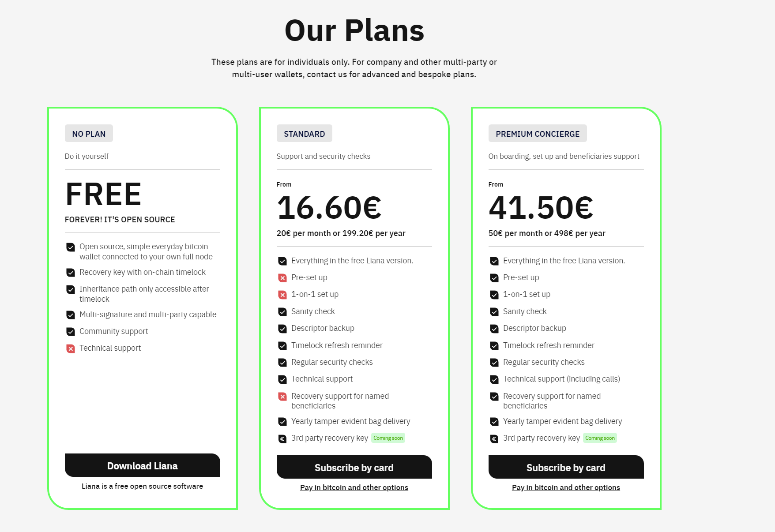Subscribe by card to Premium Concierge

click(x=566, y=467)
